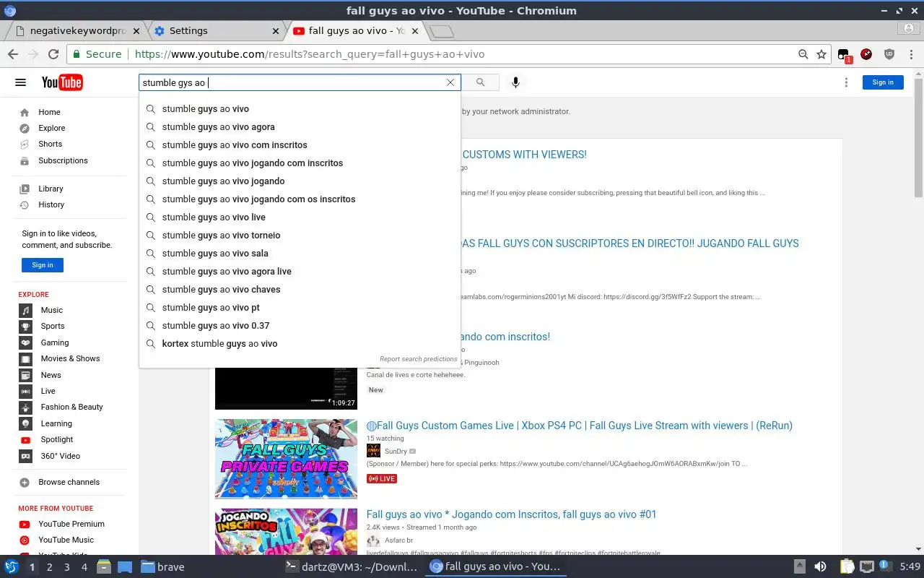Image resolution: width=924 pixels, height=578 pixels.
Task: Select suggestion 'stumble guys ao vivo sala'
Action: pos(300,253)
